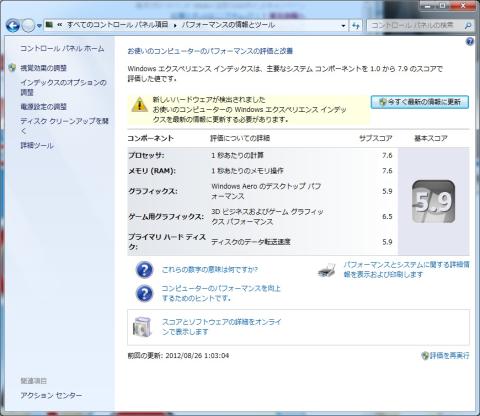Open 電源設定の調整 link
The image size is (480, 416).
(43, 107)
